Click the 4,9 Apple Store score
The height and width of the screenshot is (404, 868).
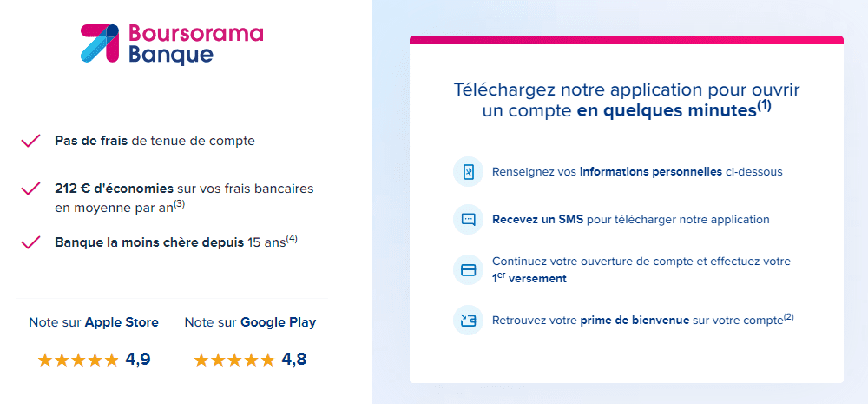pyautogui.click(x=138, y=360)
